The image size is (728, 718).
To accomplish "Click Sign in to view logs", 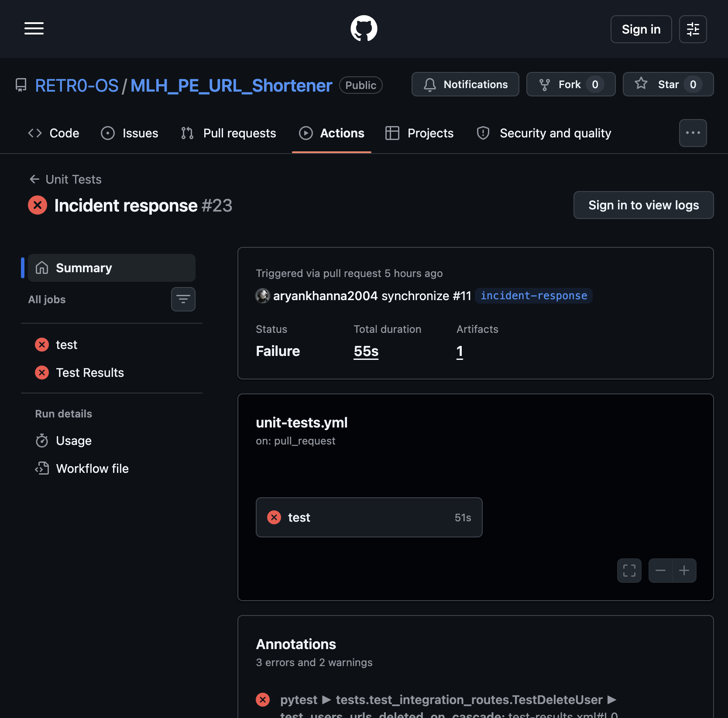I will point(643,205).
